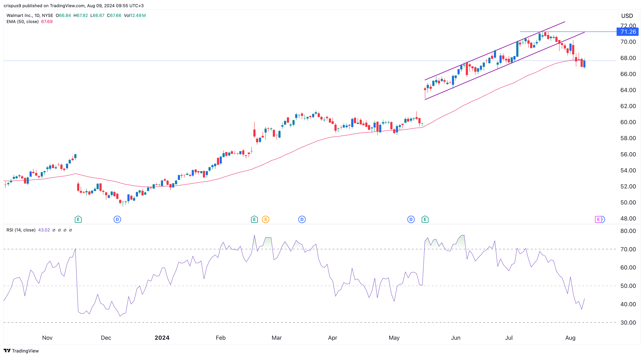The image size is (644, 357).
Task: Click the RSI 30.00 scale label
Action: (628, 323)
